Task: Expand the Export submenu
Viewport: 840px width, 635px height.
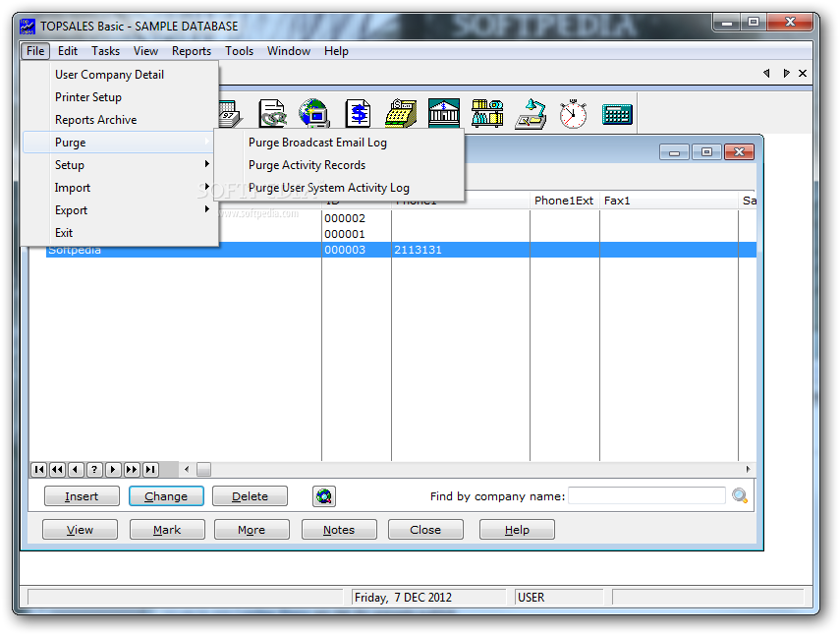Action: click(120, 210)
